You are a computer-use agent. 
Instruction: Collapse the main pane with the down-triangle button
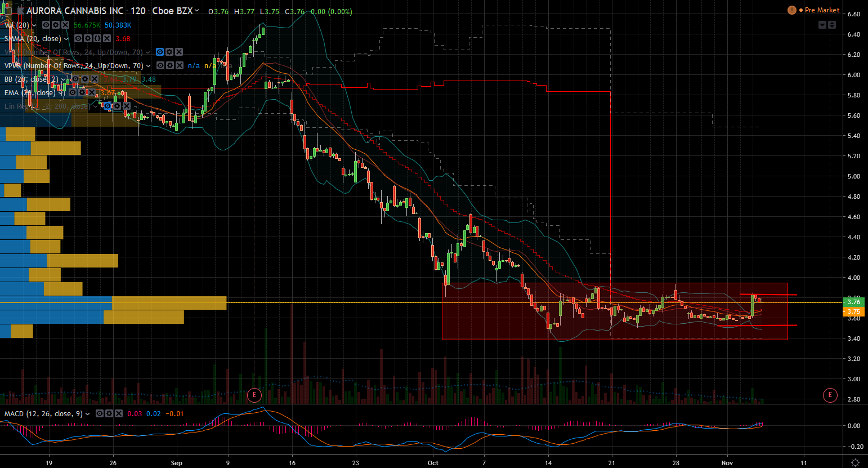coord(822,25)
